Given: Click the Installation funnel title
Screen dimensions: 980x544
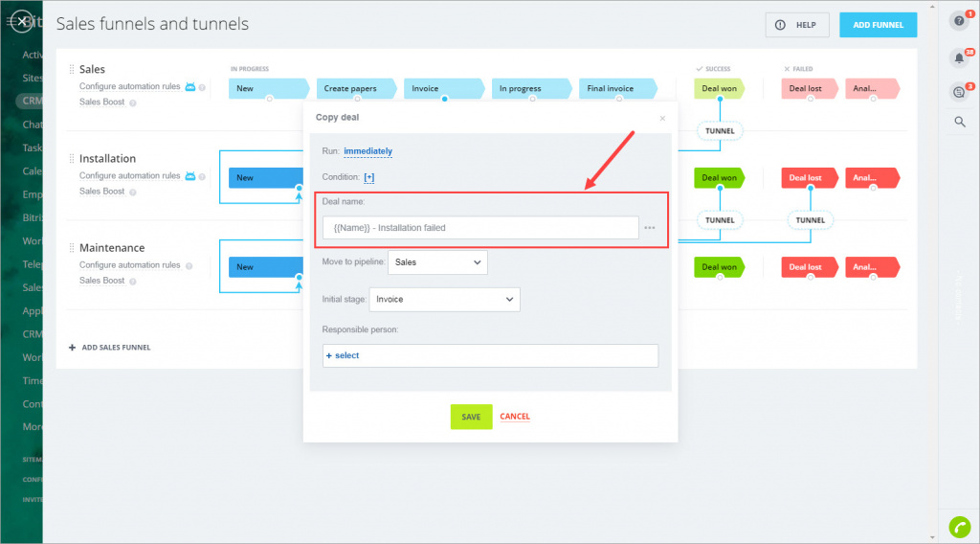Looking at the screenshot, I should click(107, 159).
